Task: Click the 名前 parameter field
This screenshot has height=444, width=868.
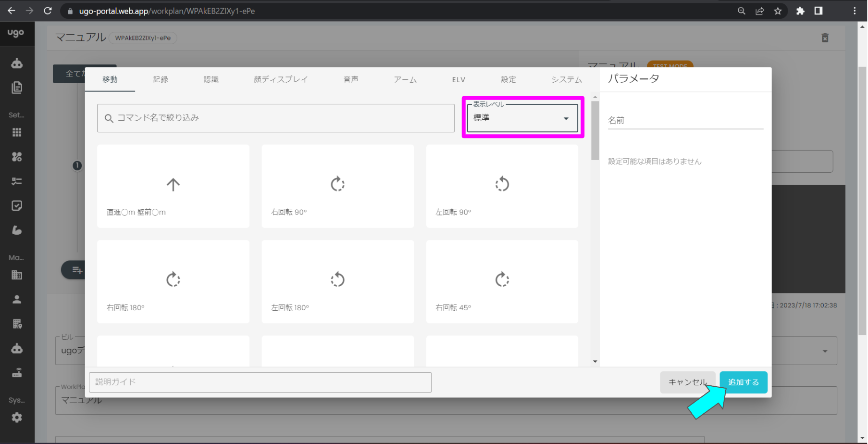Action: point(685,120)
